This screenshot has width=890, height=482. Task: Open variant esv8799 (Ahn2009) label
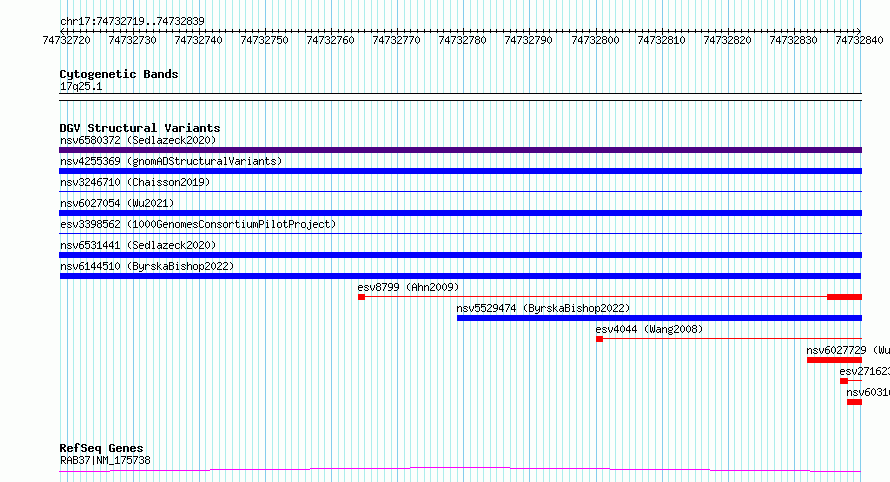[x=408, y=287]
